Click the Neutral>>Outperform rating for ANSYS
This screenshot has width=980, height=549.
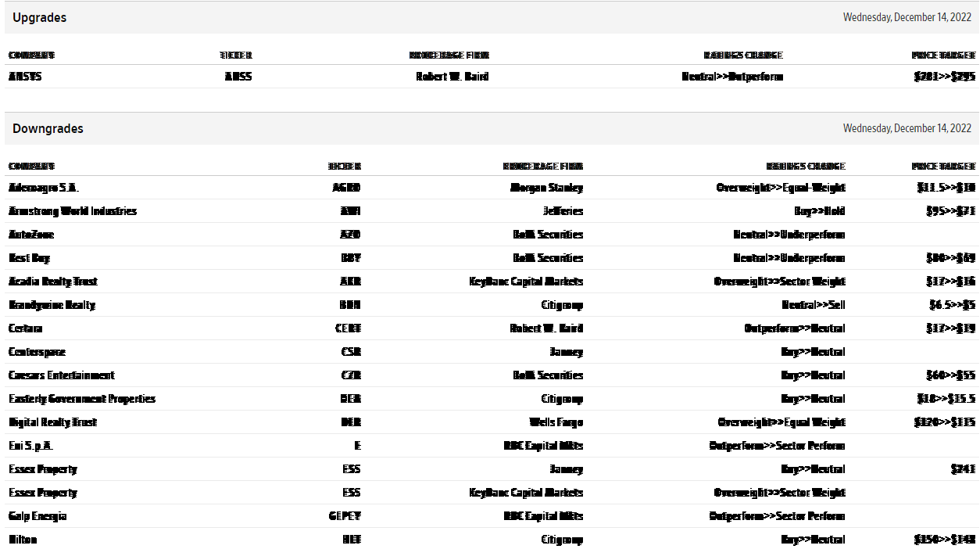(732, 77)
